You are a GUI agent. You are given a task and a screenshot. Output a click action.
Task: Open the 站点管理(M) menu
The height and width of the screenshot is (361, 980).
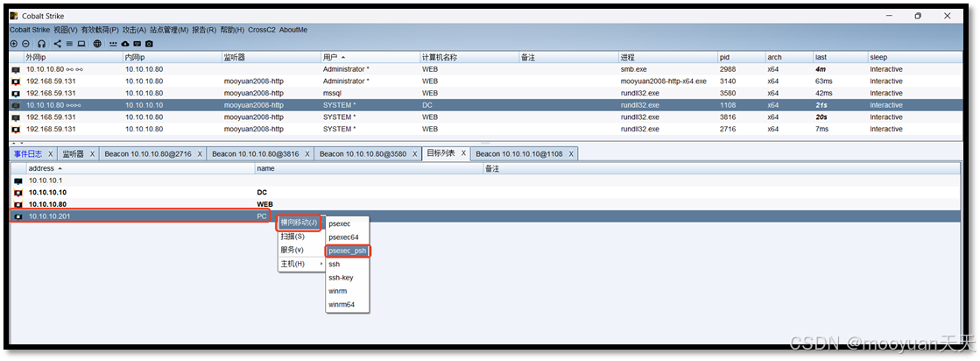[x=169, y=30]
